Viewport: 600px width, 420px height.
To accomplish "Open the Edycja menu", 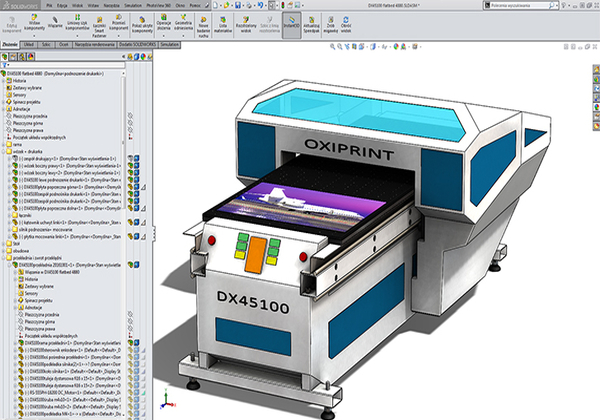I will tap(62, 5).
